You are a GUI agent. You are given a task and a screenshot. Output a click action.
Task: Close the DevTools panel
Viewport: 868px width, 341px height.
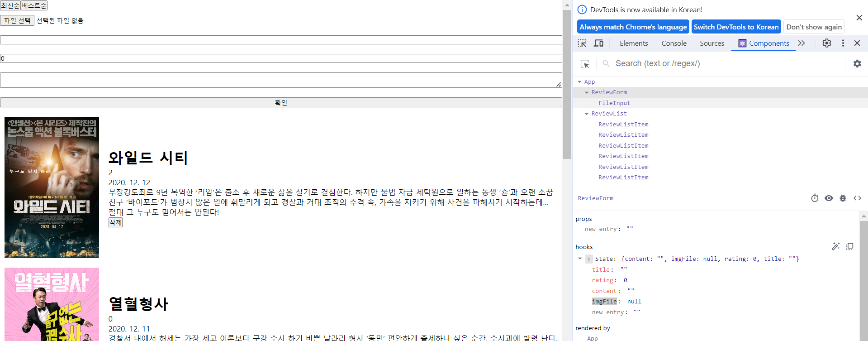click(857, 43)
